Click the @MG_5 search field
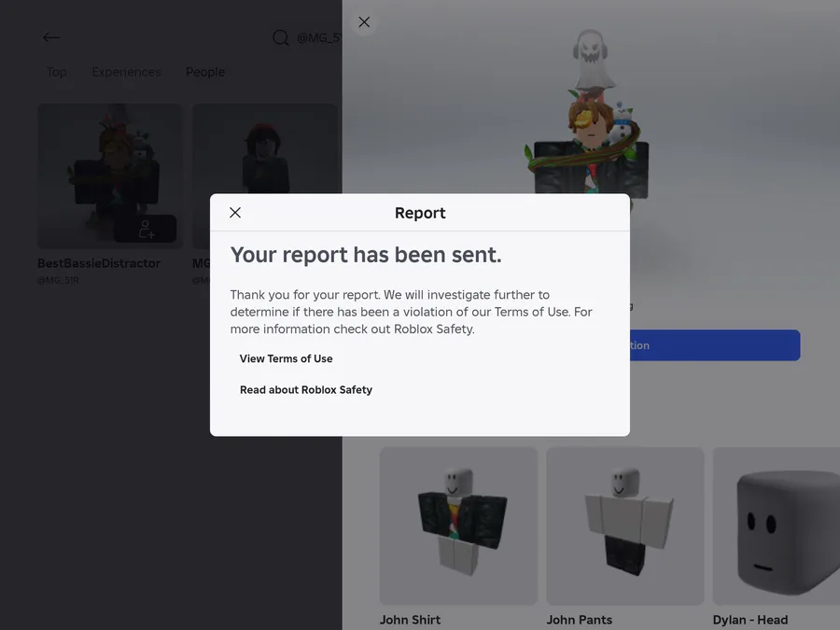This screenshot has width=840, height=630. [x=319, y=37]
